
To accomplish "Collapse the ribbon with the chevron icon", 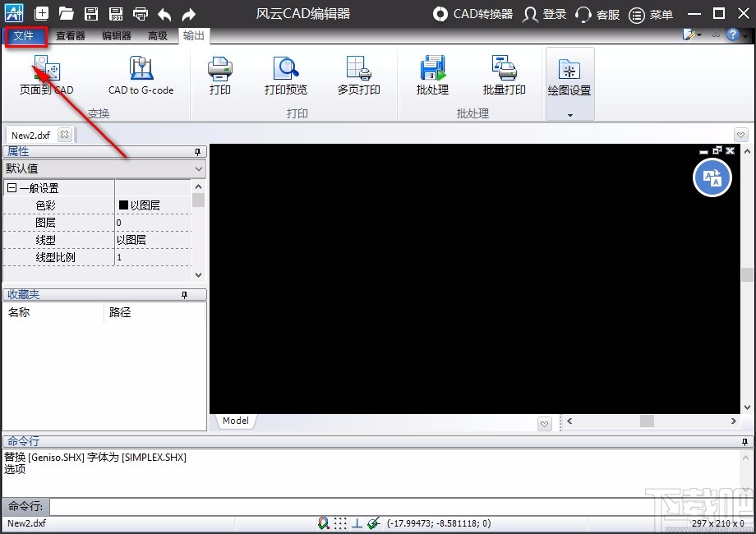I will point(716,35).
